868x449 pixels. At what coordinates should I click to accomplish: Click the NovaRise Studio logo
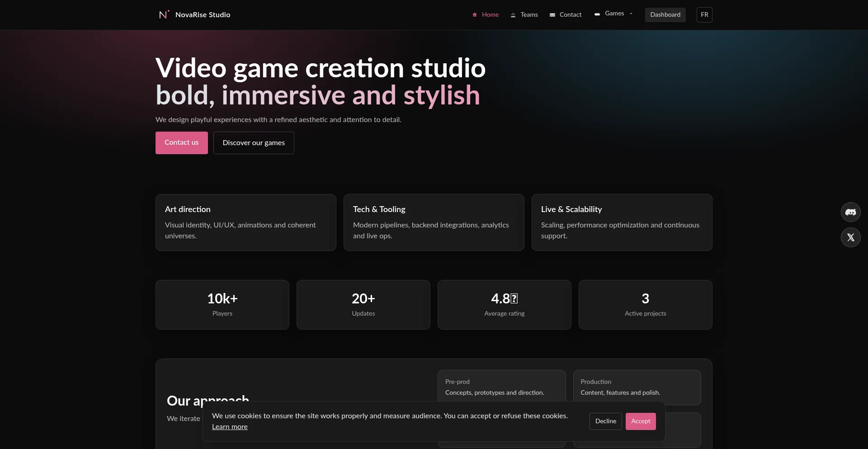[x=194, y=14]
